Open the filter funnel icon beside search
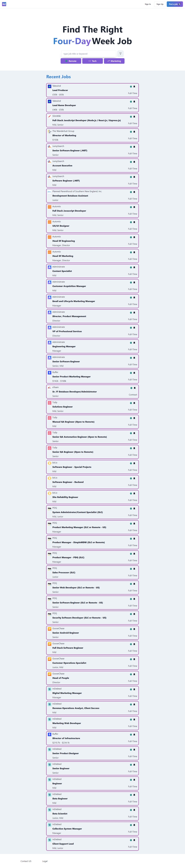Image resolution: width=185 pixels, height=868 pixels. coord(120,54)
